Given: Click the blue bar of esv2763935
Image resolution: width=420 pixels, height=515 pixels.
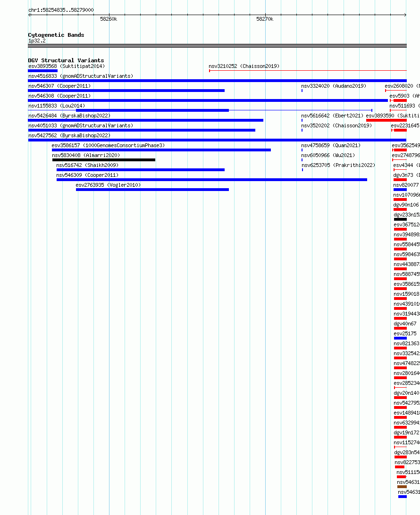Looking at the screenshot, I should point(152,190).
